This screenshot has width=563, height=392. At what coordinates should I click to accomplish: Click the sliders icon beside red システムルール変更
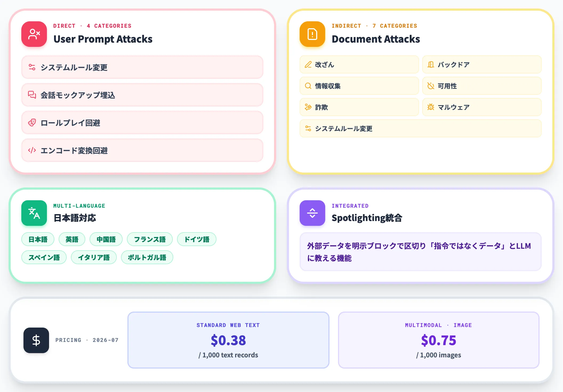pyautogui.click(x=32, y=67)
